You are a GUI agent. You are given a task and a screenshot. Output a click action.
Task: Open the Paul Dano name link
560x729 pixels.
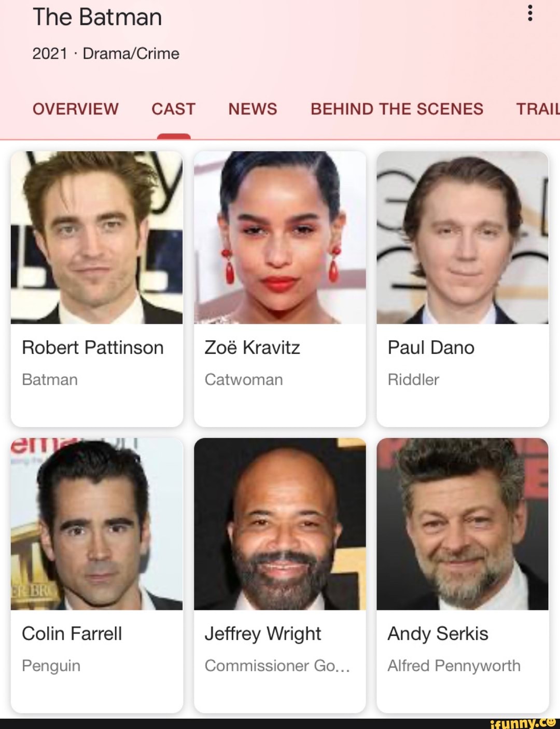point(431,348)
